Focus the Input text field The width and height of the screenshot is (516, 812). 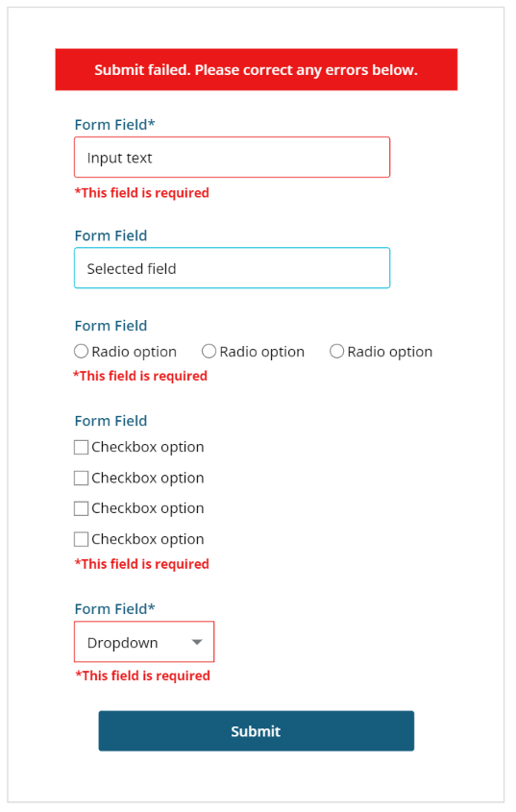point(233,157)
